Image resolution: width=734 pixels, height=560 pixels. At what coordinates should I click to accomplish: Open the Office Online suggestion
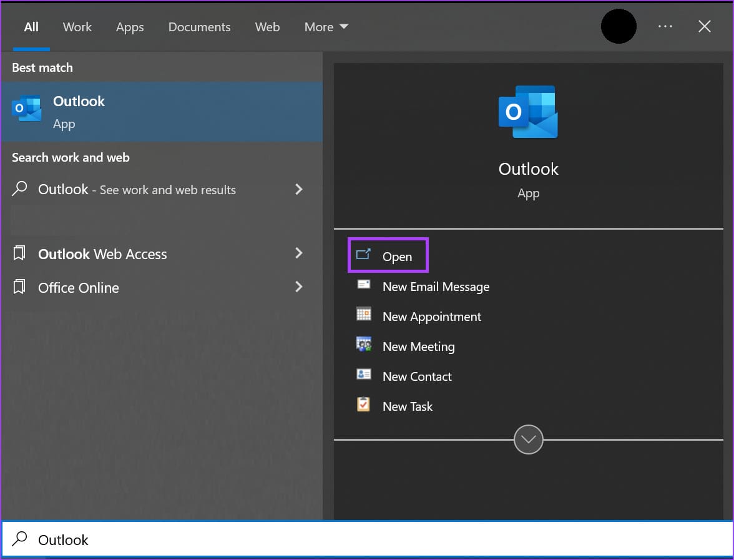(x=162, y=287)
